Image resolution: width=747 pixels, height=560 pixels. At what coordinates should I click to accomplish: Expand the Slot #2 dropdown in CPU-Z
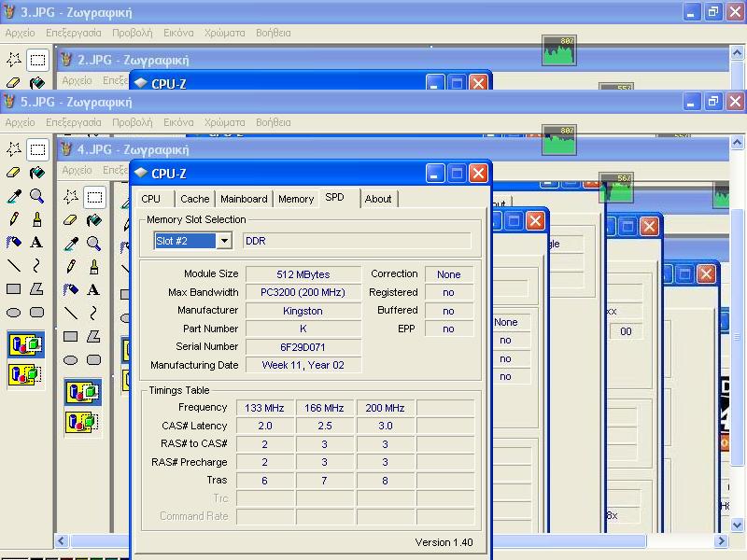pos(224,241)
